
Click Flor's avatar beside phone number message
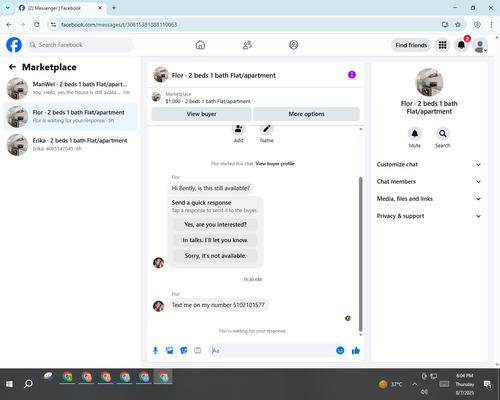(158, 306)
